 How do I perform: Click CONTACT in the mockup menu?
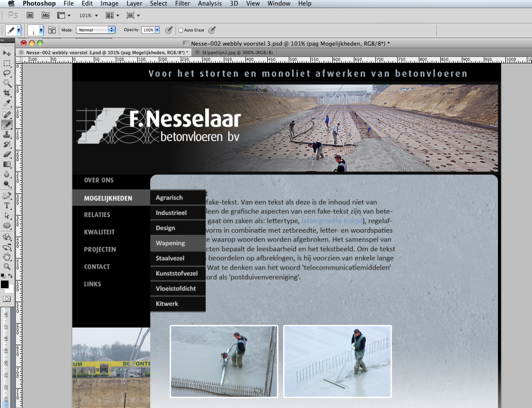pyautogui.click(x=97, y=267)
